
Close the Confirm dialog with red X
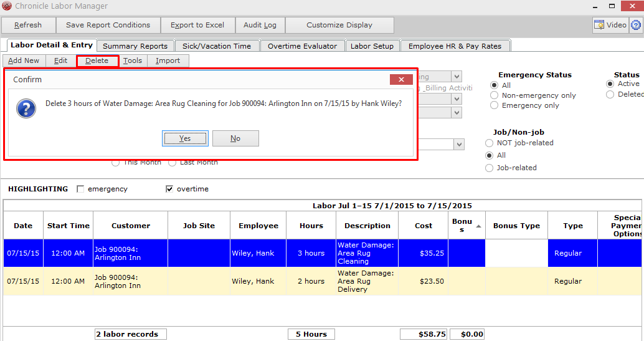pos(401,79)
